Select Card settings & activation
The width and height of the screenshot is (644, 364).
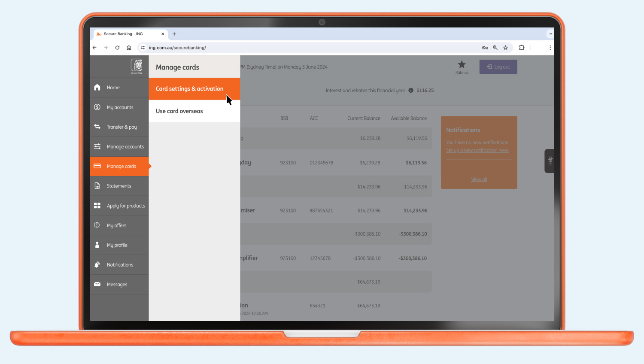(189, 89)
